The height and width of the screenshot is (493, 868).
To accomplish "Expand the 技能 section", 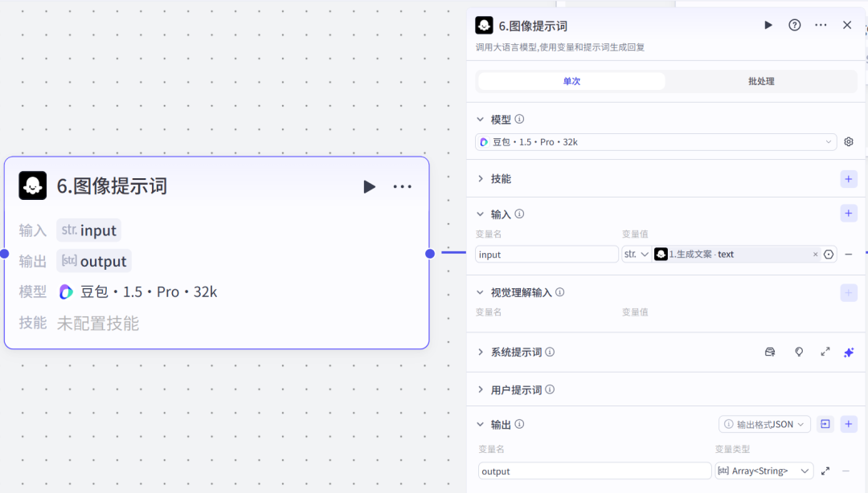I will click(481, 179).
